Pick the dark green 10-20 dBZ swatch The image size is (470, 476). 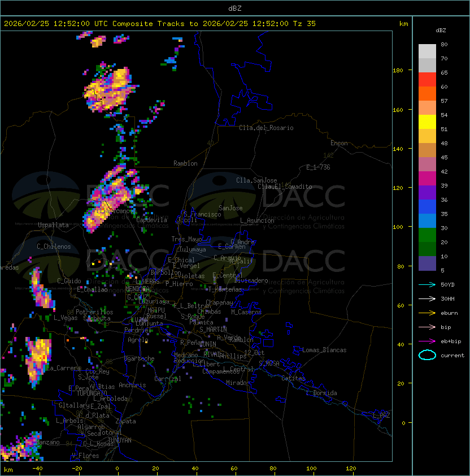tap(427, 249)
